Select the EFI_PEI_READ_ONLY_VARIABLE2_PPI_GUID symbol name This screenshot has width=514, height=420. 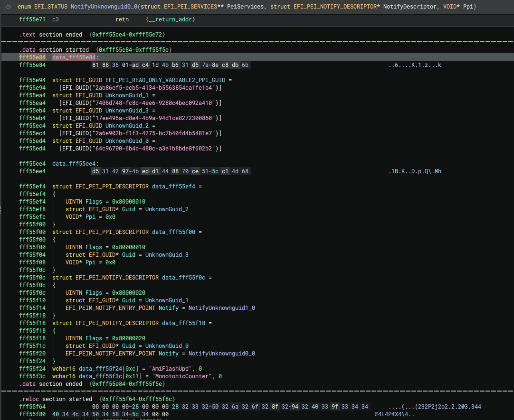pyautogui.click(x=166, y=80)
